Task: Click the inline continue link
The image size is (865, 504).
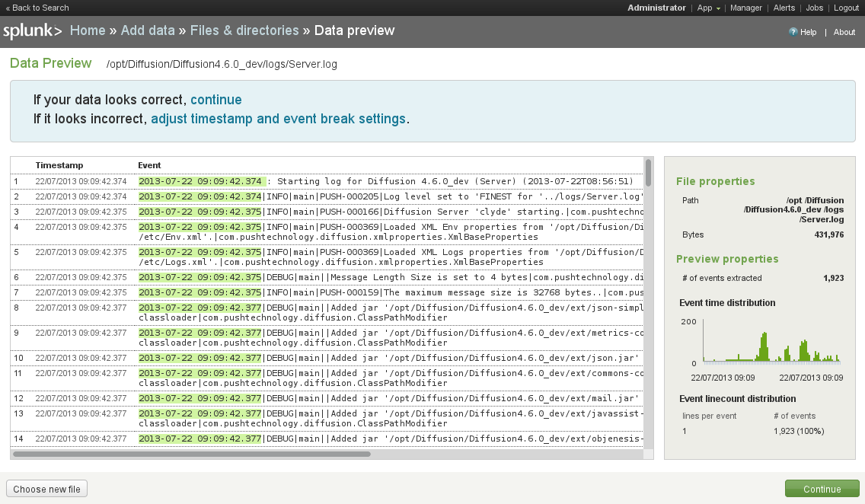Action: pos(215,100)
